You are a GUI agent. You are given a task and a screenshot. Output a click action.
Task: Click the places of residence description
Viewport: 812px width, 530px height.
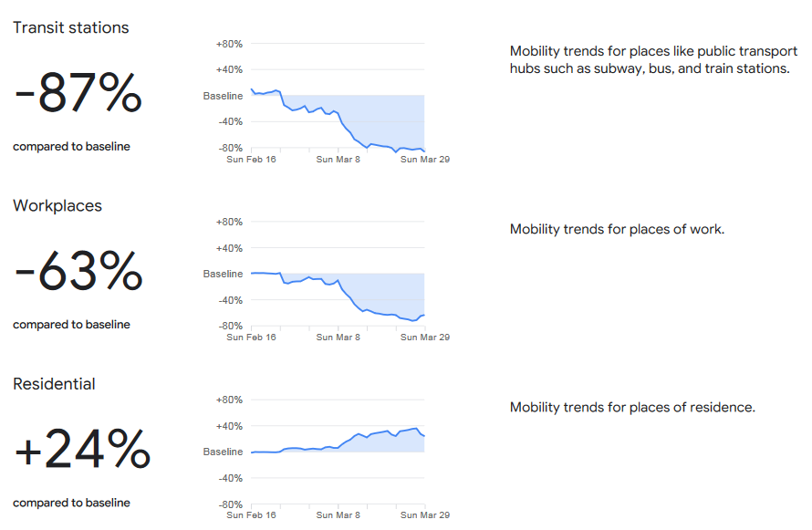tap(632, 408)
